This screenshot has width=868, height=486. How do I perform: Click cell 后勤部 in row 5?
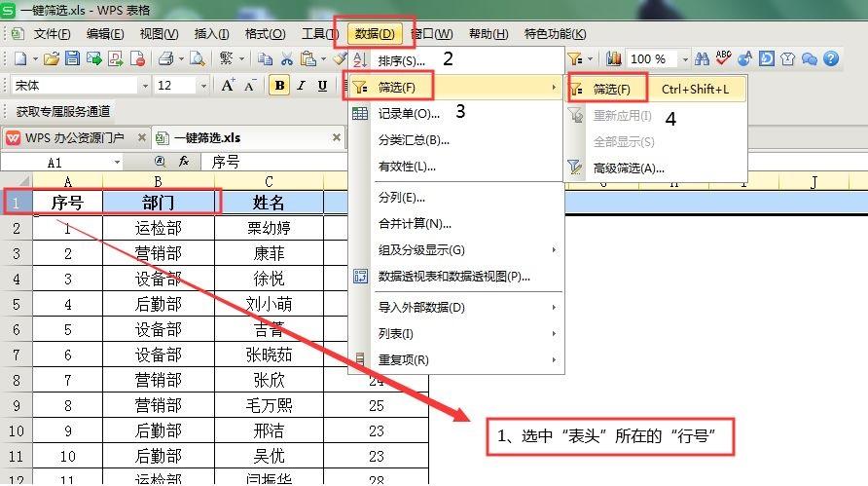tap(159, 304)
